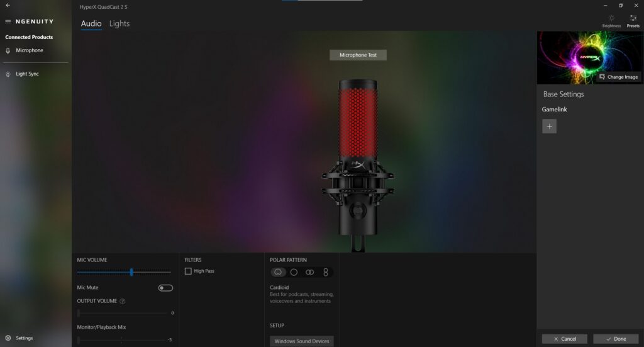
Task: Enable the High Pass filter checkbox
Action: [x=188, y=271]
